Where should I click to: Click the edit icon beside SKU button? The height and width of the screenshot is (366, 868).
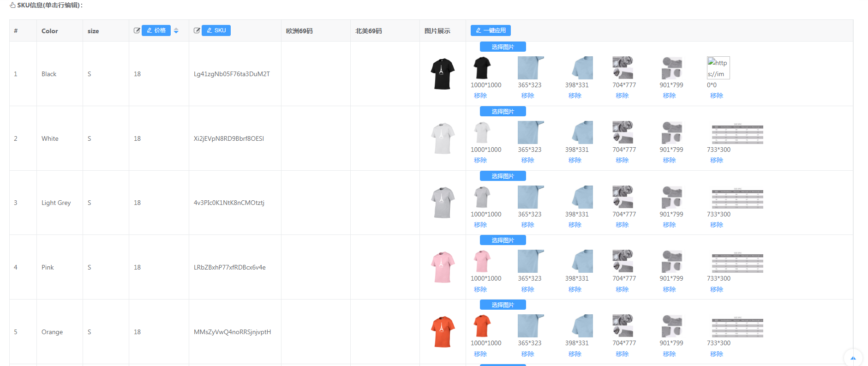click(x=197, y=30)
